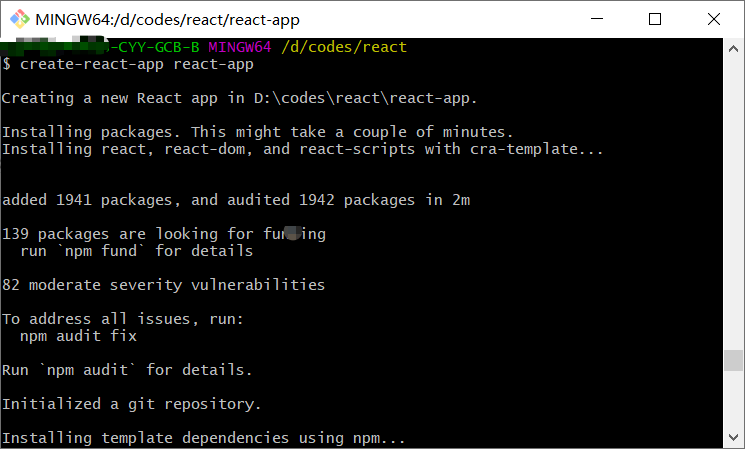Viewport: 745px width, 449px height.
Task: Click the scrollbar down arrow
Action: pyautogui.click(x=733, y=437)
